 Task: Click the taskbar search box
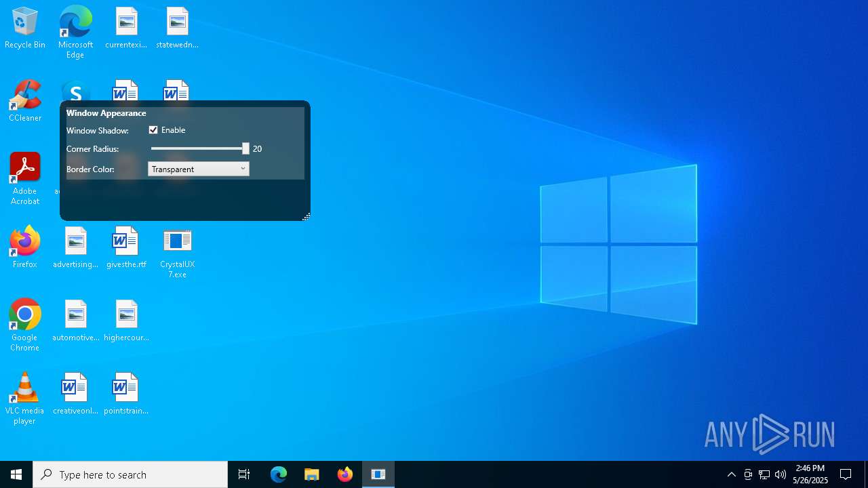coord(130,474)
